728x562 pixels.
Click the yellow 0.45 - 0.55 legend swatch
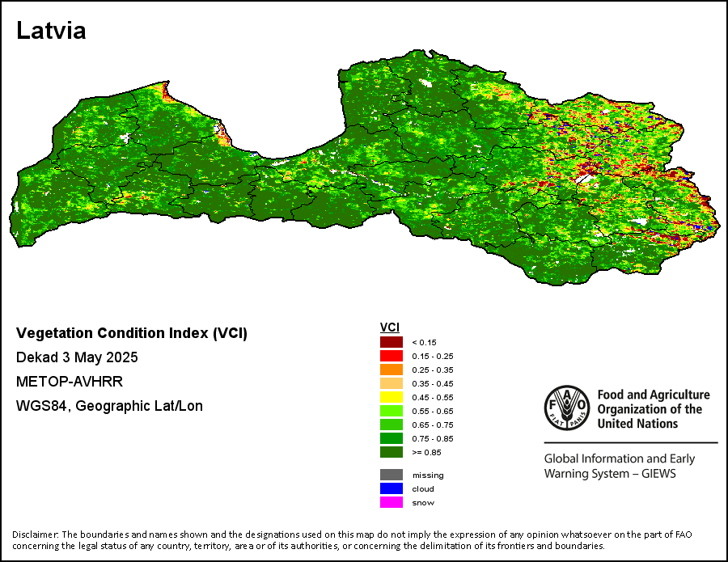[392, 397]
